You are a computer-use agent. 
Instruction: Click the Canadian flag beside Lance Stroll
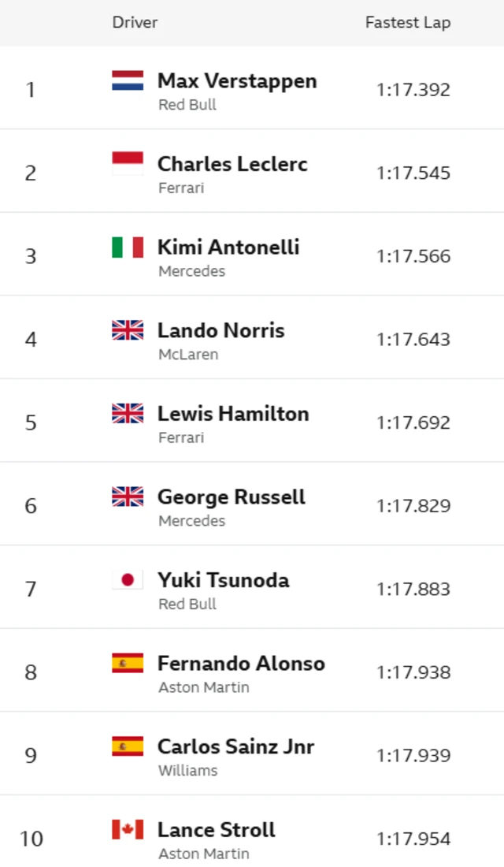128,829
